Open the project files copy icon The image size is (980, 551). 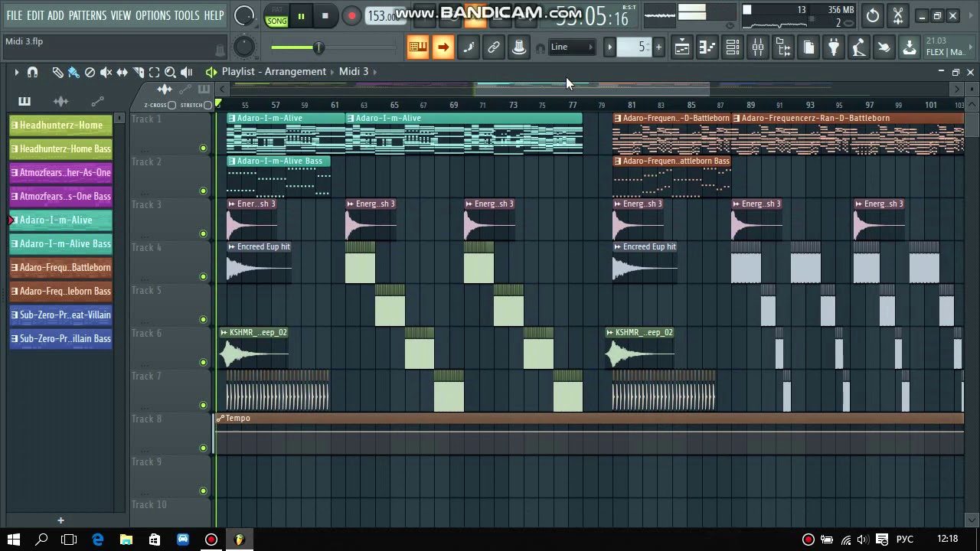(808, 47)
